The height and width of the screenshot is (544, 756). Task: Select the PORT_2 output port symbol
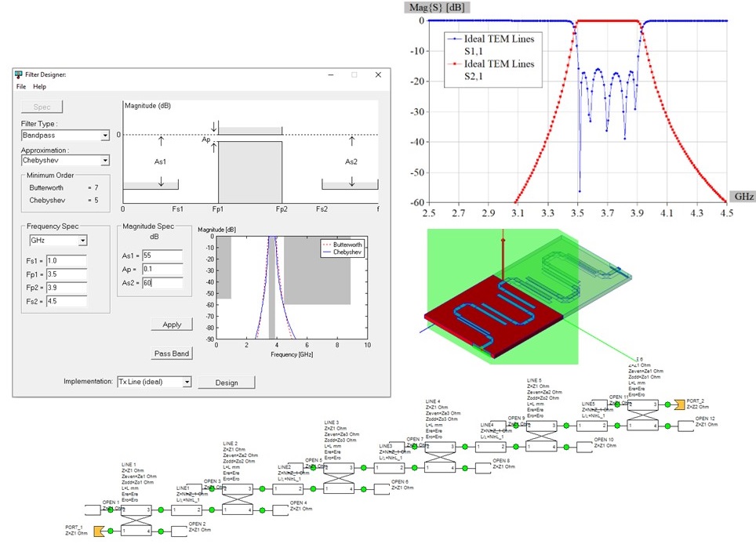(678, 404)
